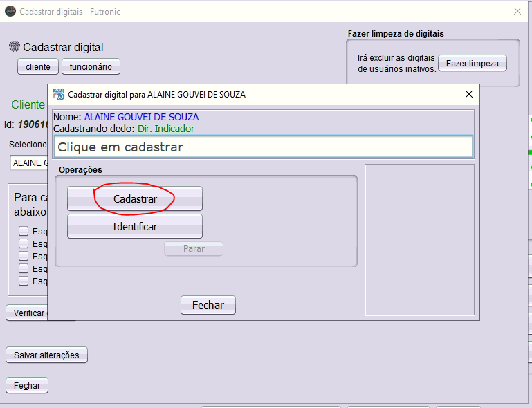
Task: Click the fingerprint icon beside Cadastrar digital
Action: point(15,47)
